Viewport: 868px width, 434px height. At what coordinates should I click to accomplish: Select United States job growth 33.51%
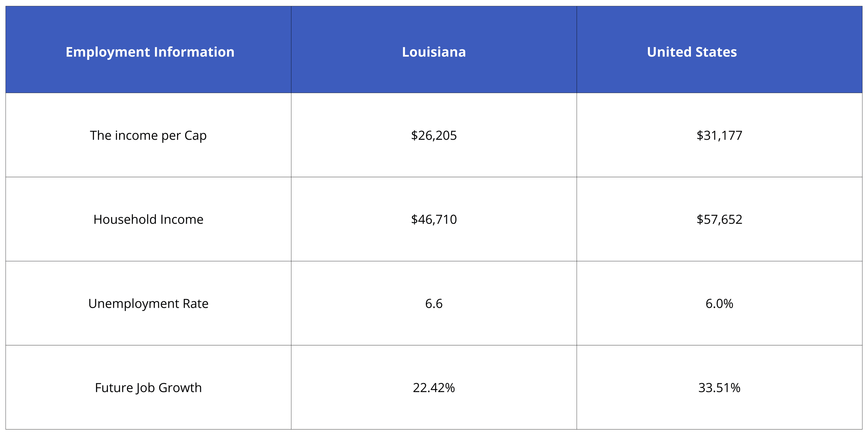pos(719,387)
